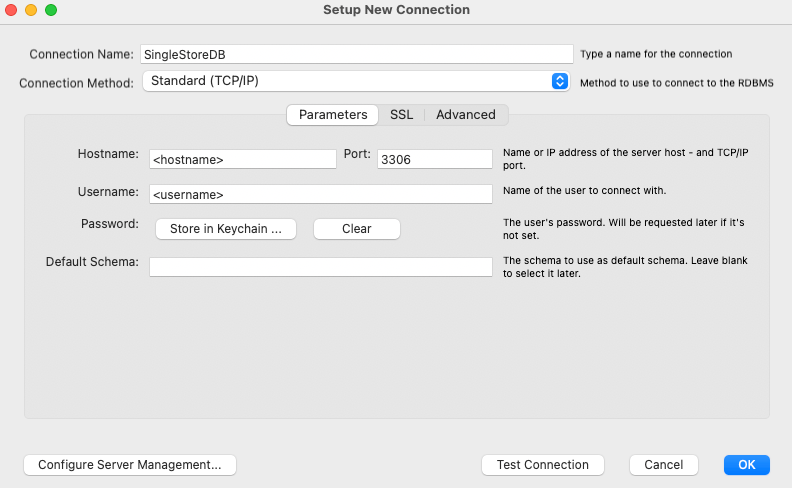Select the Username text box

[x=321, y=194]
